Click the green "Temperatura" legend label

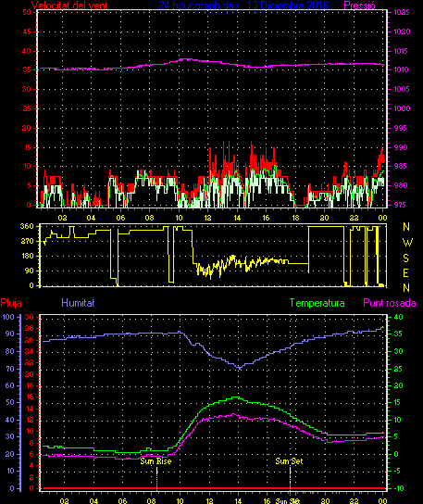(317, 303)
